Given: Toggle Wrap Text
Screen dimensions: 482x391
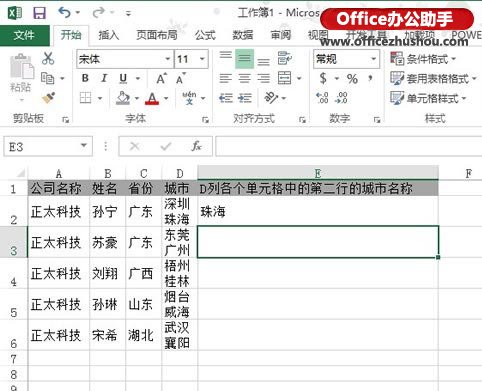Looking at the screenshot, I should click(x=285, y=59).
